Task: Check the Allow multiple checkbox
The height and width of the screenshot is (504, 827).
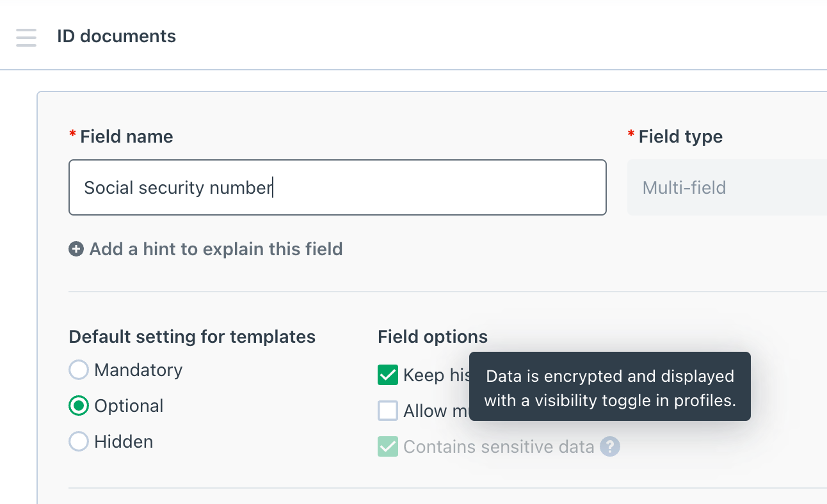Action: pyautogui.click(x=388, y=411)
